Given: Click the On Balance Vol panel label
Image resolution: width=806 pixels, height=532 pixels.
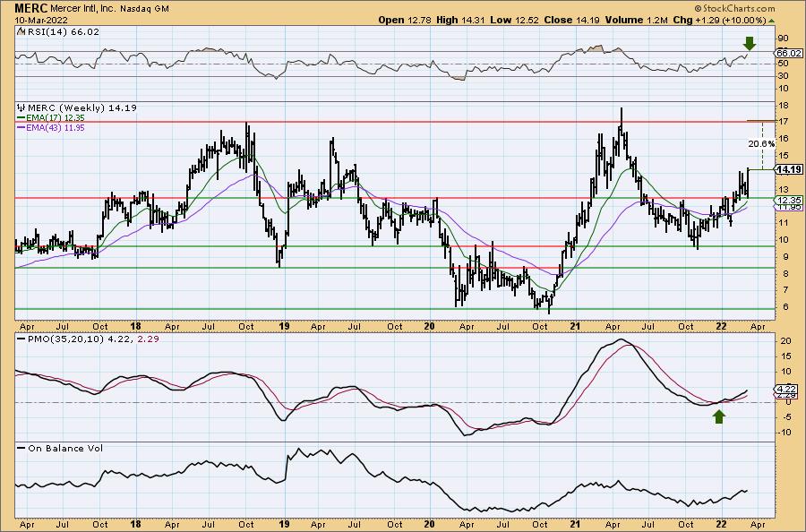Looking at the screenshot, I should point(65,448).
